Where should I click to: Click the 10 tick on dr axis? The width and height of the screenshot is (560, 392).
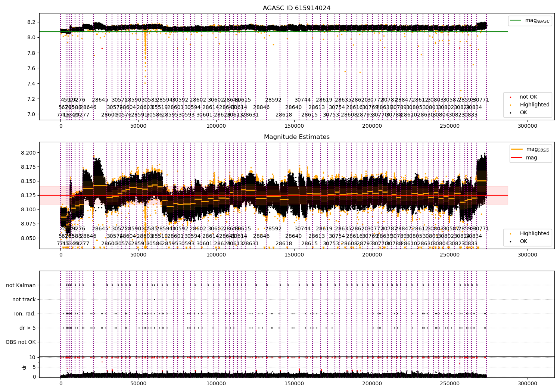coord(32,357)
